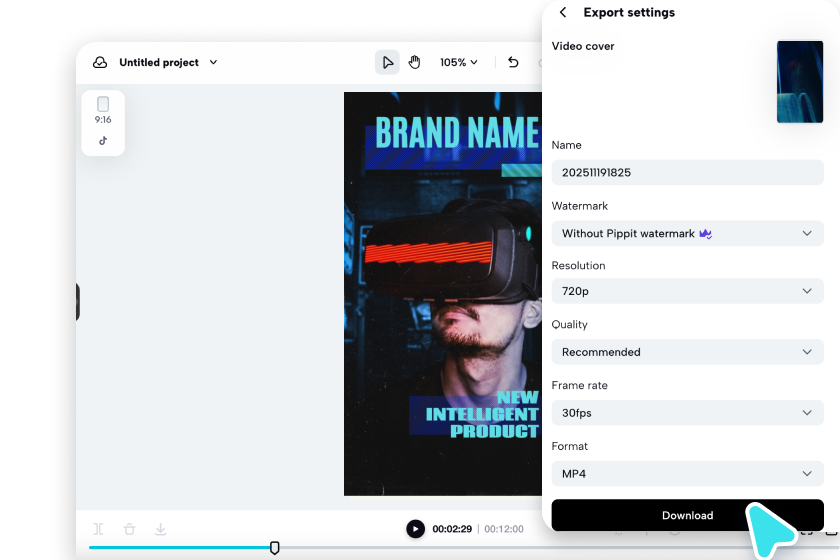Play the video preview
This screenshot has width=840, height=560.
[415, 529]
